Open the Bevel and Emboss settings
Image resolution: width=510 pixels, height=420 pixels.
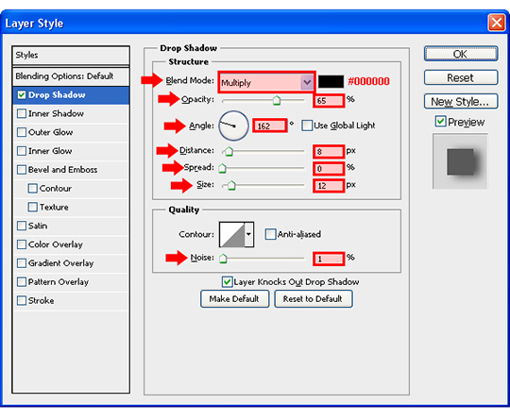tap(62, 170)
